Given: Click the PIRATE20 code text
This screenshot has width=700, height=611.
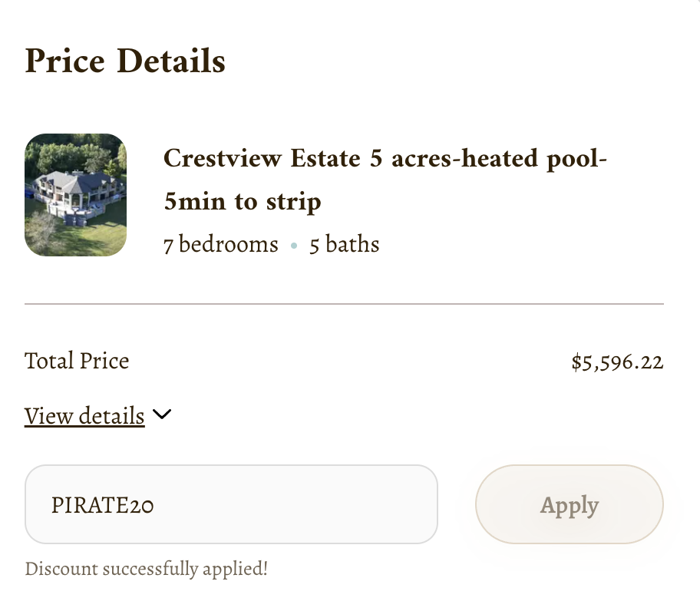Looking at the screenshot, I should pos(103,505).
